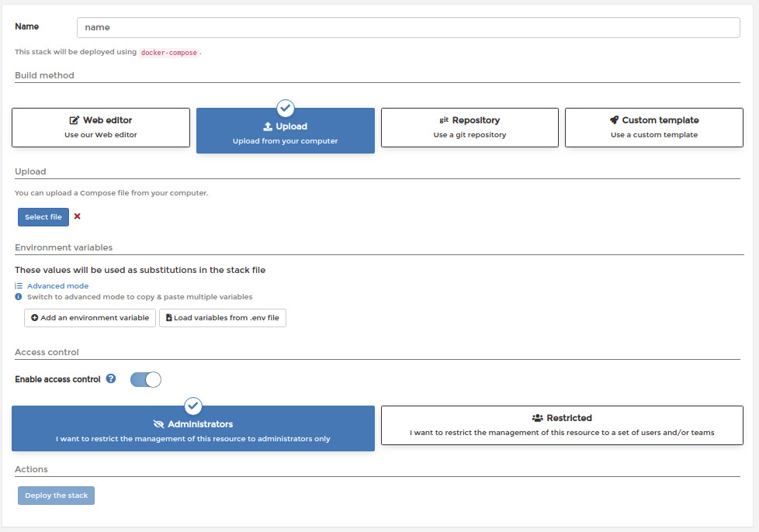Click the git icon on Repository option
Screen dimensions: 759x532
444,120
